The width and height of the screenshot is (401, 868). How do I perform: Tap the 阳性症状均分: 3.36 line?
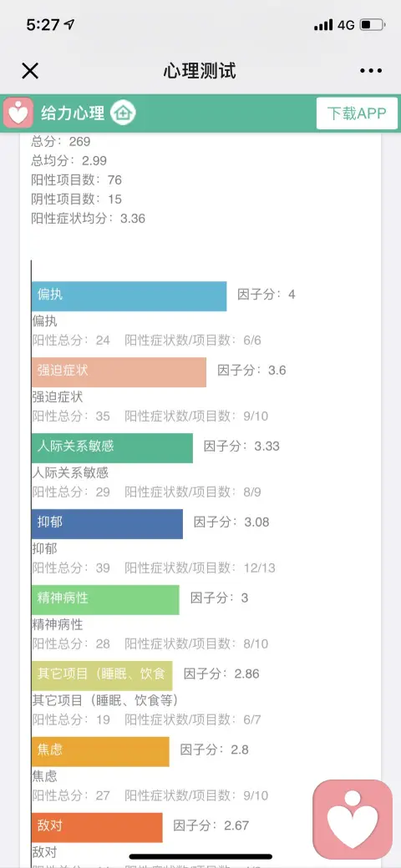[x=88, y=218]
